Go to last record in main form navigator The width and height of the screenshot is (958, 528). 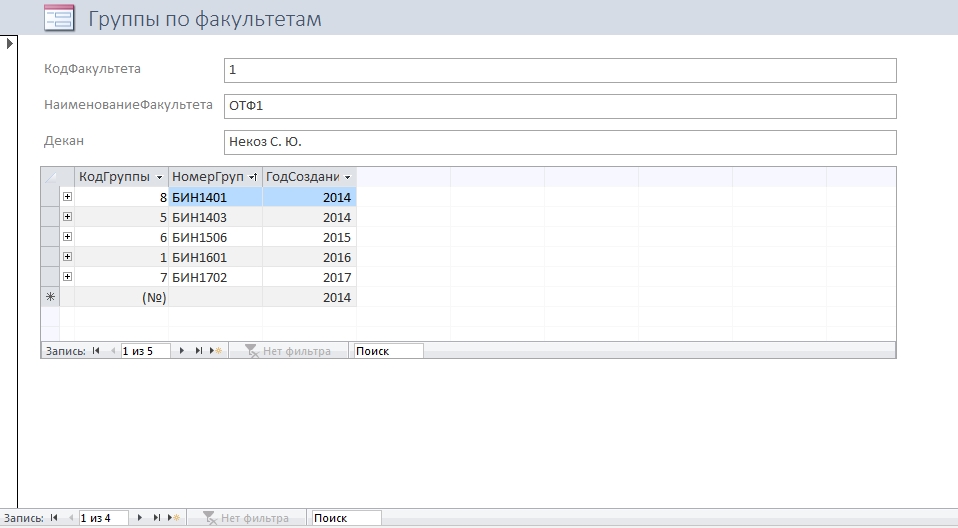point(156,518)
